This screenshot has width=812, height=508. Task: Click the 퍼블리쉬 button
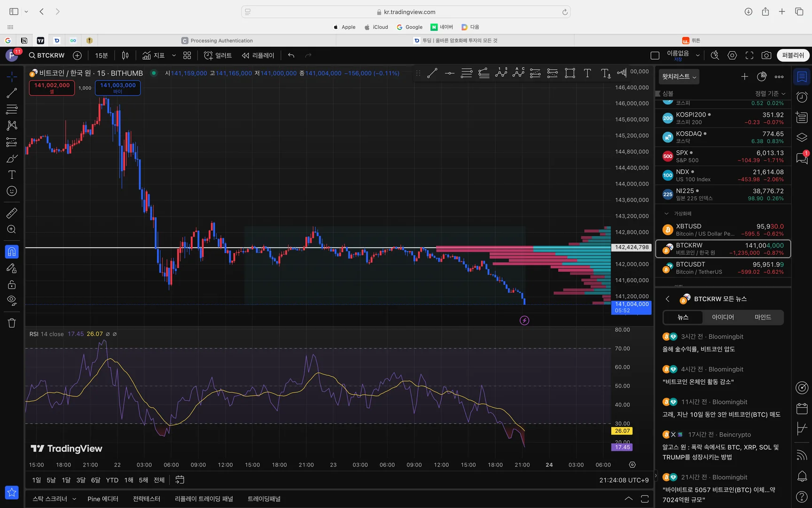pyautogui.click(x=793, y=56)
